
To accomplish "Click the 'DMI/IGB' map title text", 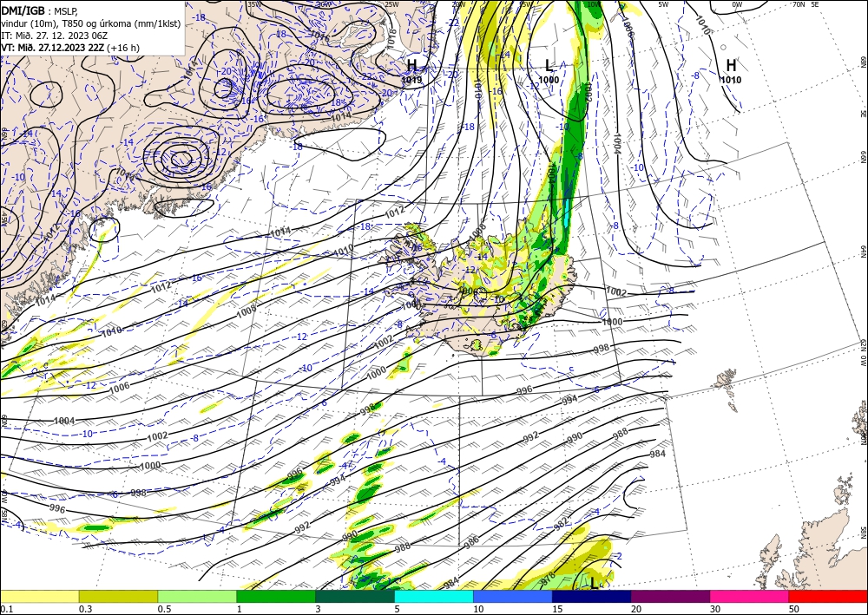I will 23,10.
